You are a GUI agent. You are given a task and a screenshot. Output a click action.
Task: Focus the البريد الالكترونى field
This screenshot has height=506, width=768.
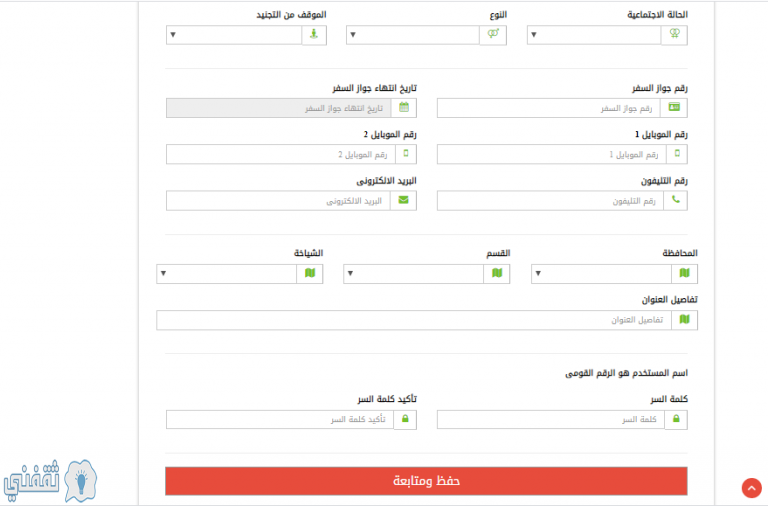278,201
